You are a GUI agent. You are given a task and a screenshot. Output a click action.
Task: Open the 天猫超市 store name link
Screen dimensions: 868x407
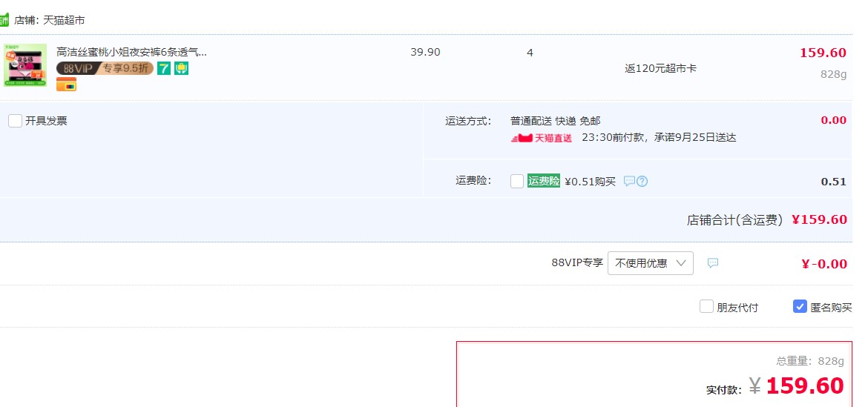(x=65, y=21)
